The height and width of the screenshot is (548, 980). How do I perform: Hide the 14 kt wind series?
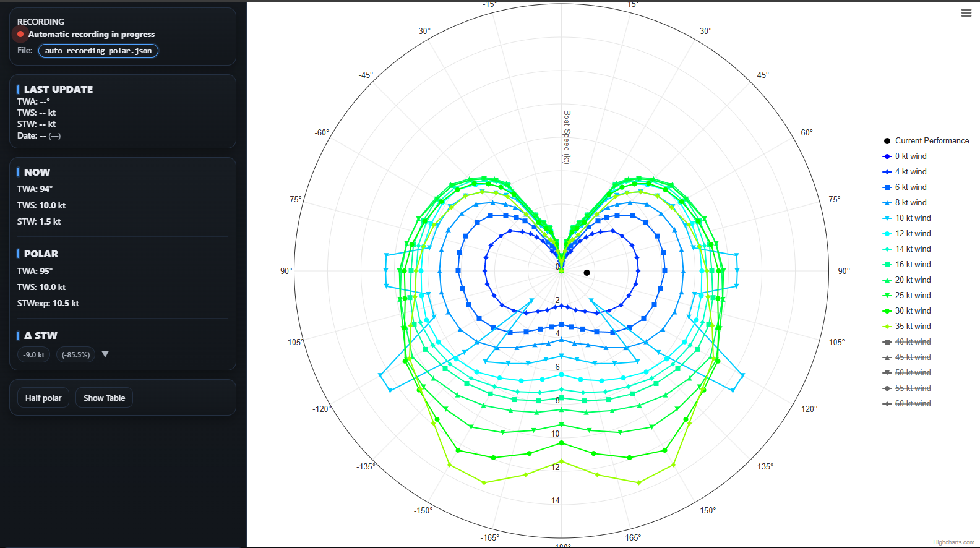[907, 249]
